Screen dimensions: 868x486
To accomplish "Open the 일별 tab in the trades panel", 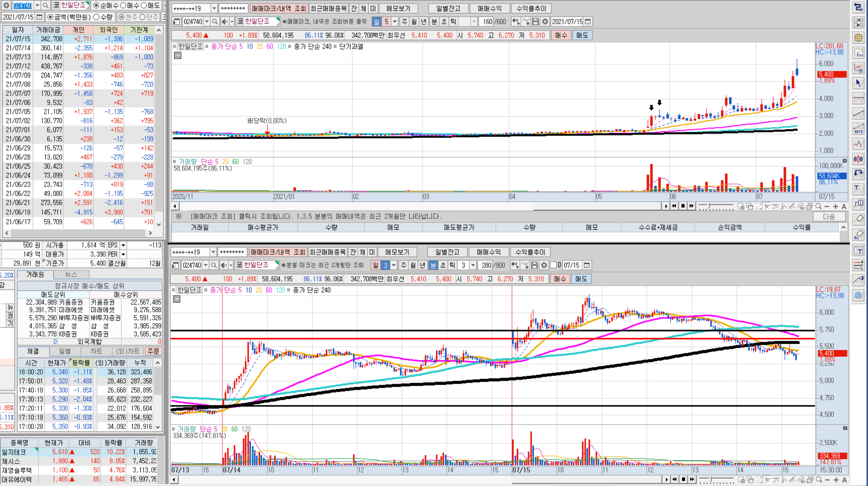I will [x=65, y=351].
